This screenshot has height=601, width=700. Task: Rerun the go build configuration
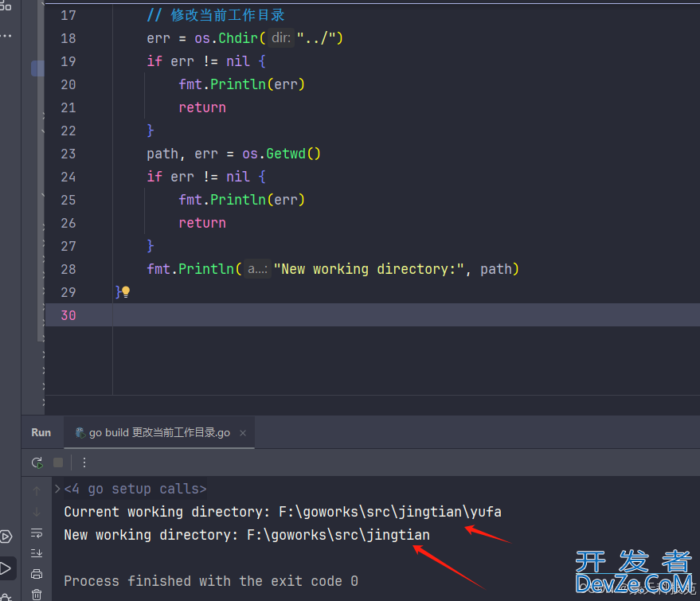(x=37, y=462)
